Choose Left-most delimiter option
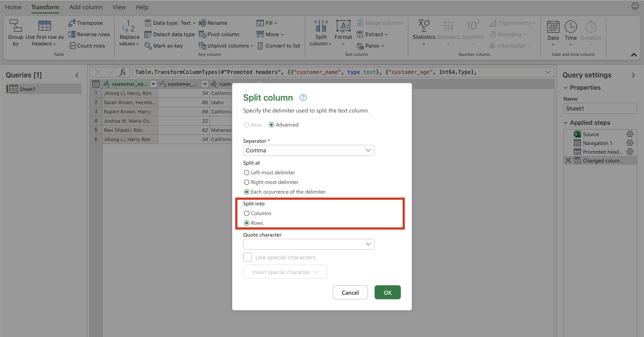This screenshot has height=337, width=644. tap(246, 172)
